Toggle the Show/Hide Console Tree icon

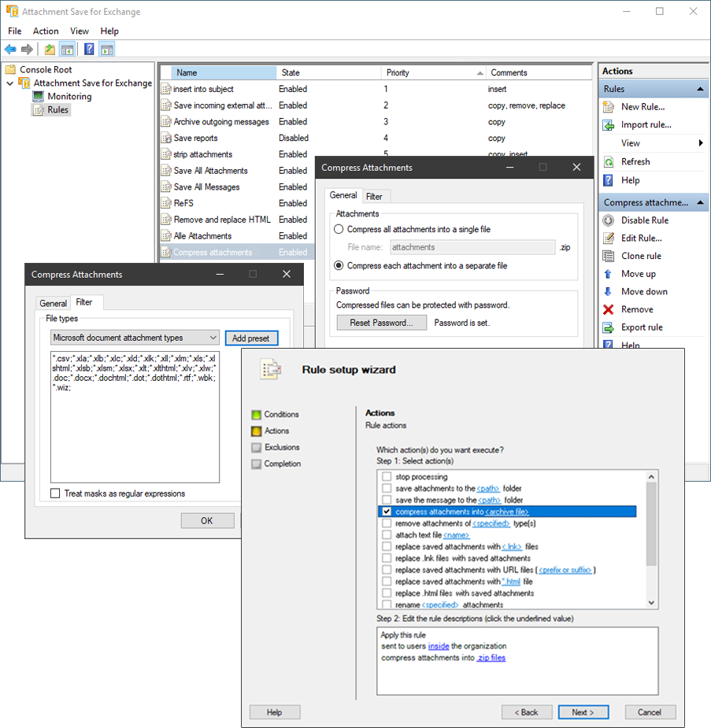(x=68, y=50)
